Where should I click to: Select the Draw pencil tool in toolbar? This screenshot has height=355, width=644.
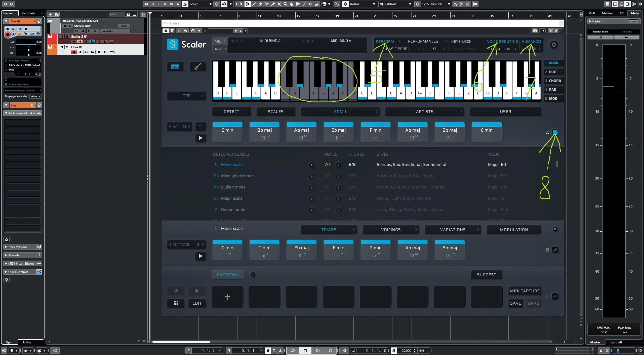pos(254,4)
